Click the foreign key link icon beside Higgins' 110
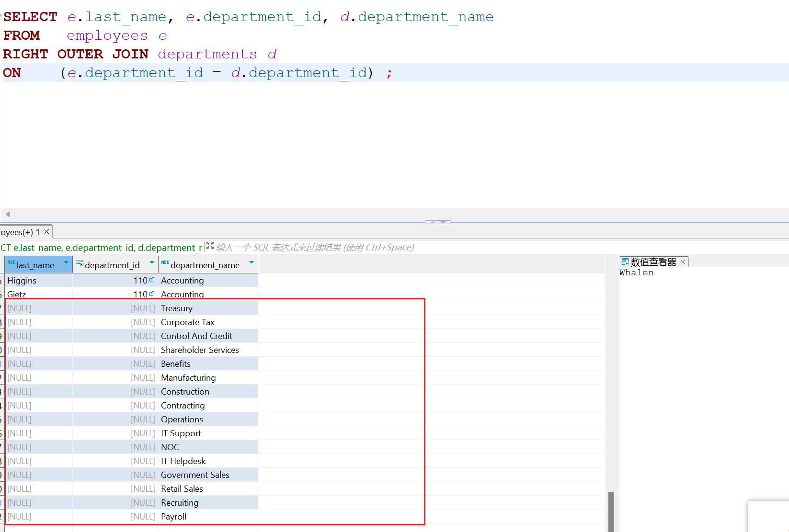Viewport: 789px width, 532px height. pos(152,280)
